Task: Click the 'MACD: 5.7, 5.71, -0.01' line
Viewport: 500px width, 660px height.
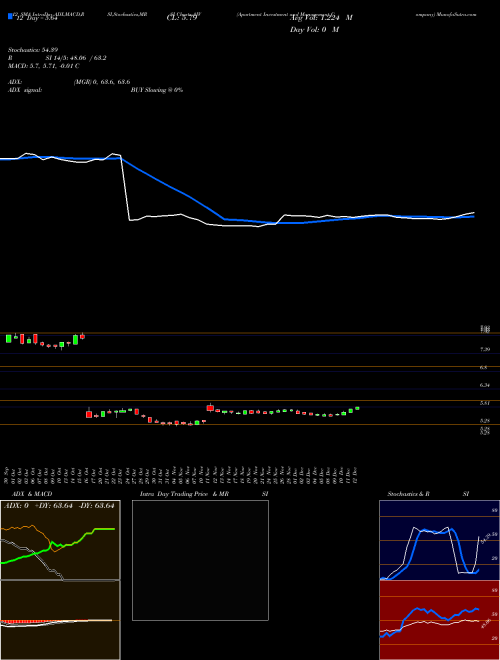Action: (x=44, y=66)
